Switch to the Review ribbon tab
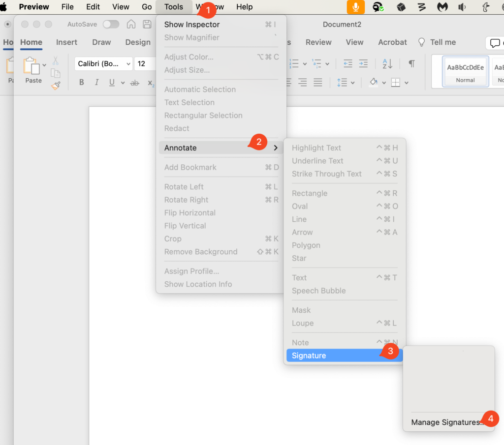 tap(318, 42)
